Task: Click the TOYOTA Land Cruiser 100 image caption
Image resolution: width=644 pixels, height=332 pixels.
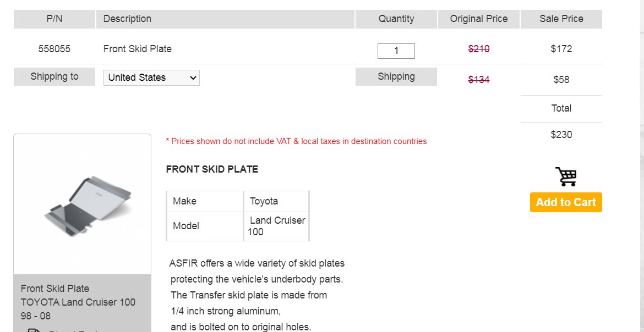Action: (78, 302)
